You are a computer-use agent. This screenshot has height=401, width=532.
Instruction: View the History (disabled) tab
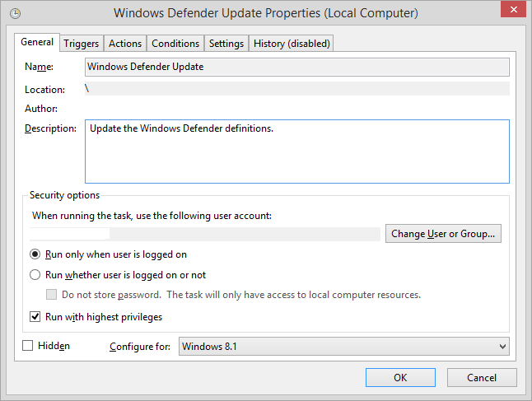292,44
